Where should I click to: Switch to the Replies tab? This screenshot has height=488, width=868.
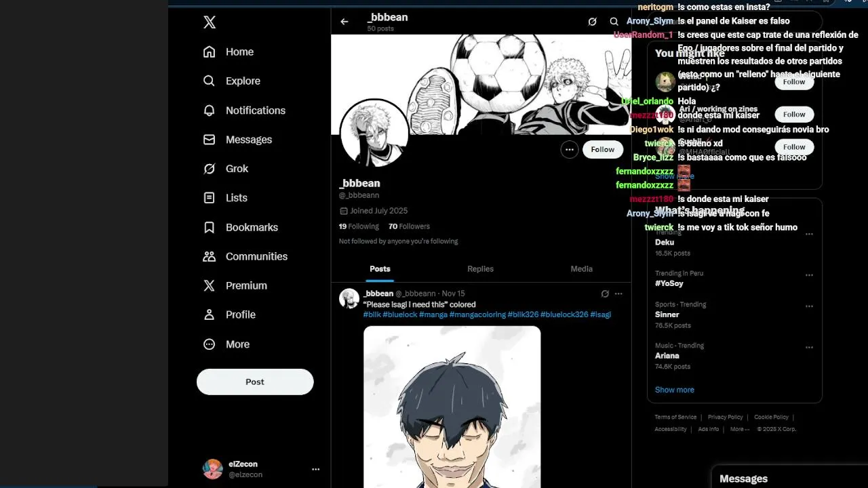tap(480, 269)
